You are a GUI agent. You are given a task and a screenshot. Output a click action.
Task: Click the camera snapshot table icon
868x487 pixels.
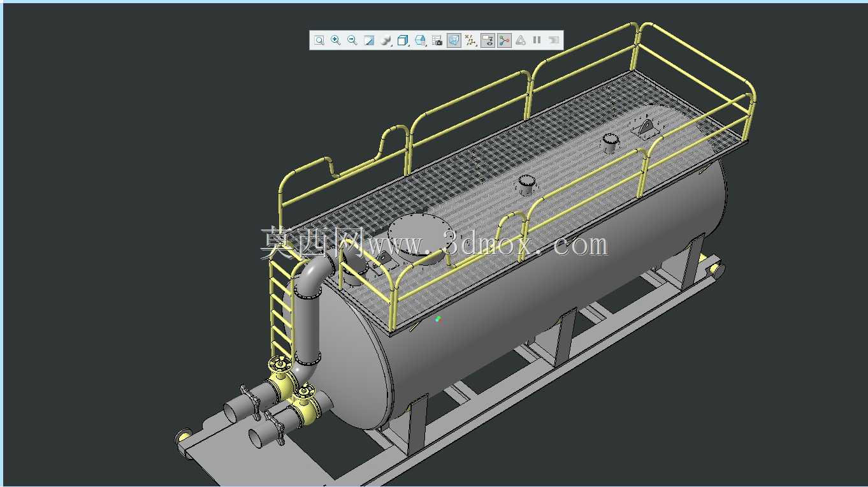click(x=437, y=40)
